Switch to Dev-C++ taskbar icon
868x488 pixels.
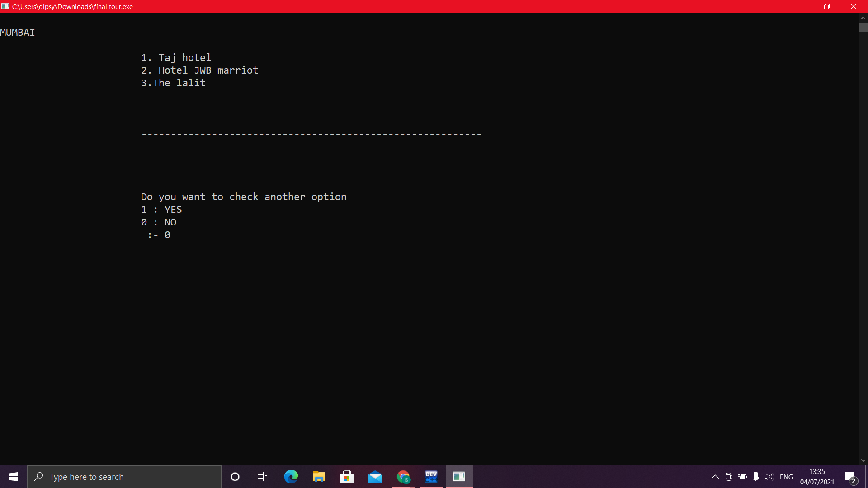[x=431, y=477]
